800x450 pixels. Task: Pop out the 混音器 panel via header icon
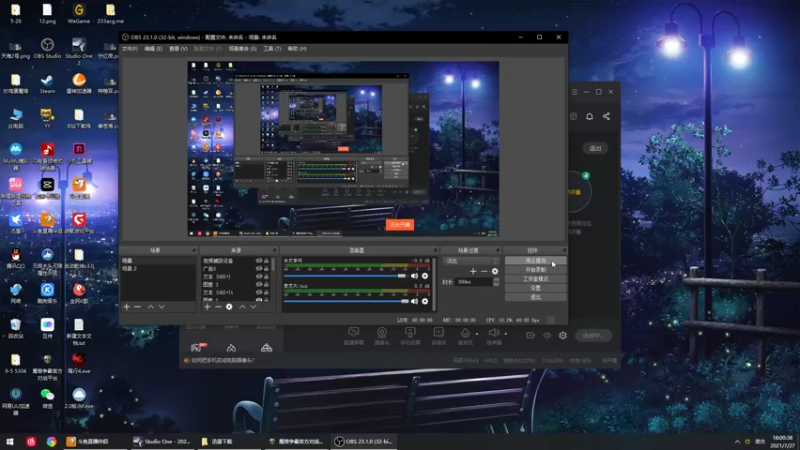point(435,251)
